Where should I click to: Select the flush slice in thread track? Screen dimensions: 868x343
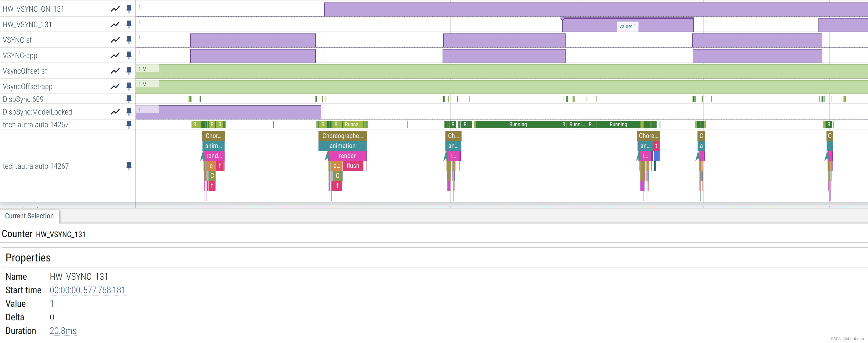[353, 166]
